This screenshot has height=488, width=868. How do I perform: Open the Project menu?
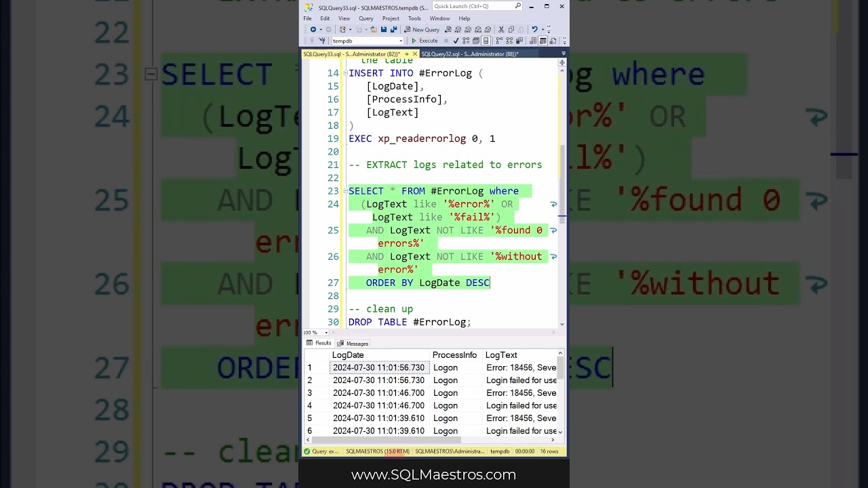(x=391, y=18)
